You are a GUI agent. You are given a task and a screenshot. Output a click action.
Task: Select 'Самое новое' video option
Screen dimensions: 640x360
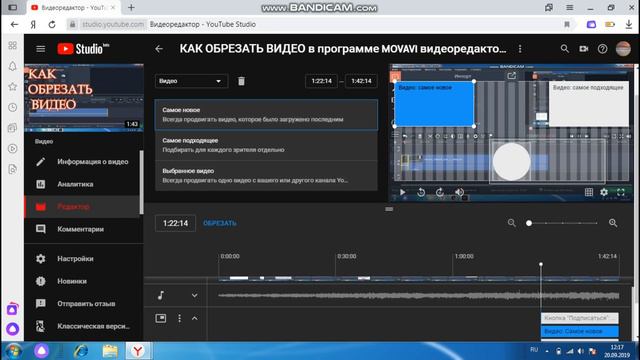tap(266, 115)
